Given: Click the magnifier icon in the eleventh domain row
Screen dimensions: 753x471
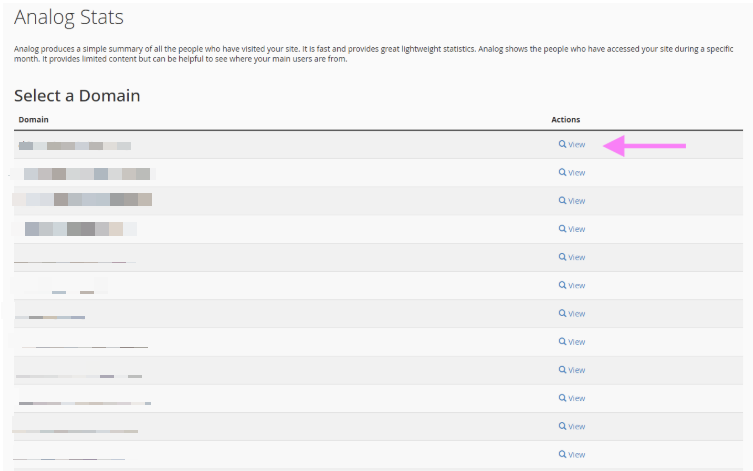Looking at the screenshot, I should click(562, 426).
